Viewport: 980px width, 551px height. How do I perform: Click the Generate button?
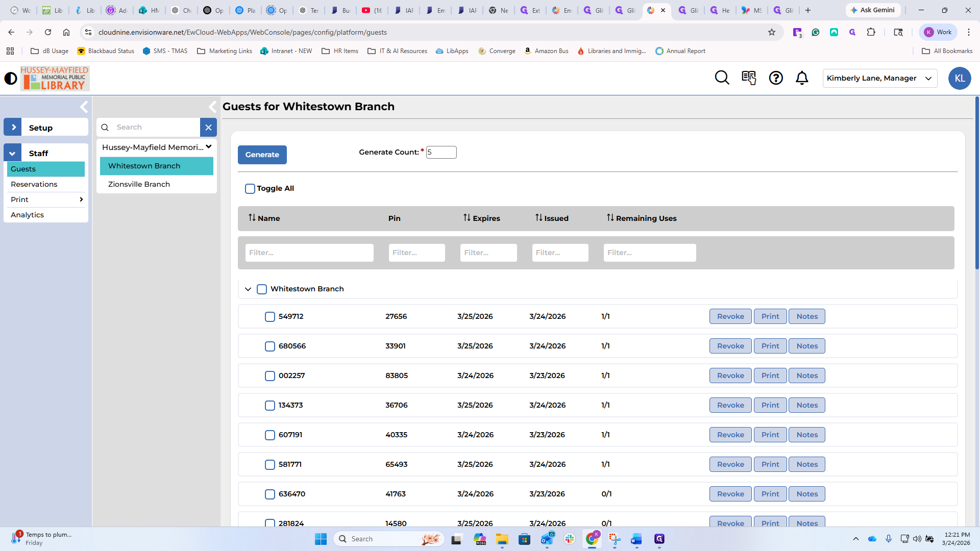[x=262, y=155]
